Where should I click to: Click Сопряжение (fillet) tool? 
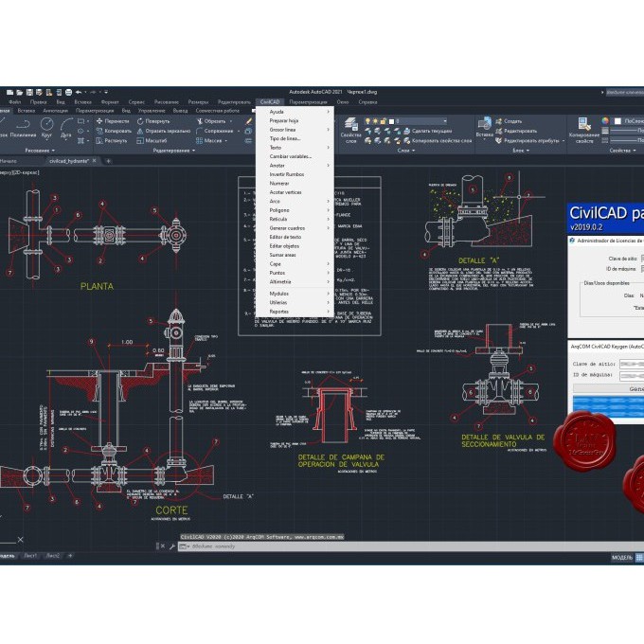point(214,131)
